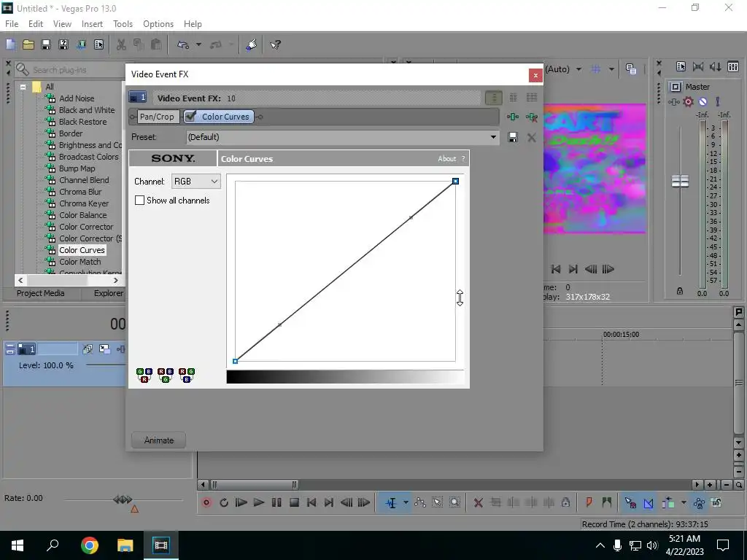Open the Windows Start menu

(18, 545)
